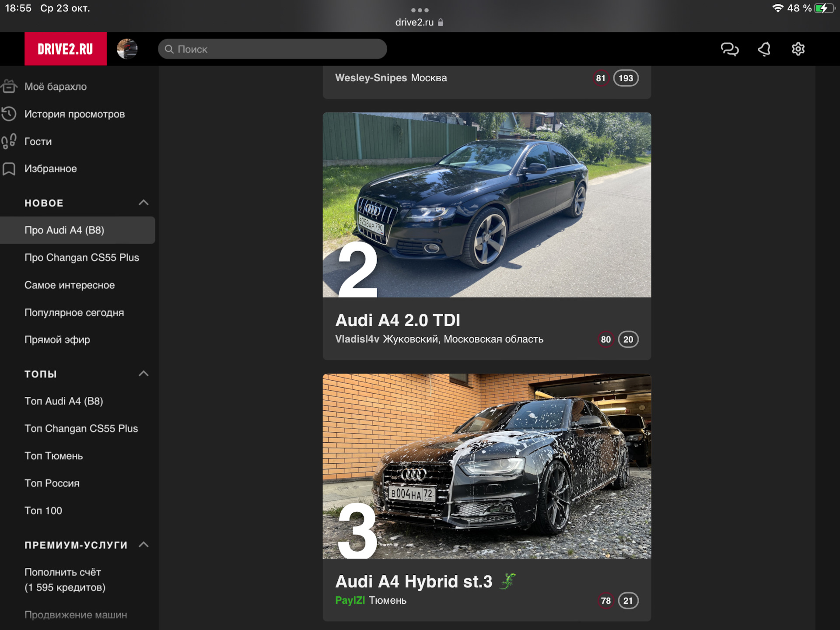840x630 pixels.
Task: Focus the Поиск search field
Action: click(273, 49)
